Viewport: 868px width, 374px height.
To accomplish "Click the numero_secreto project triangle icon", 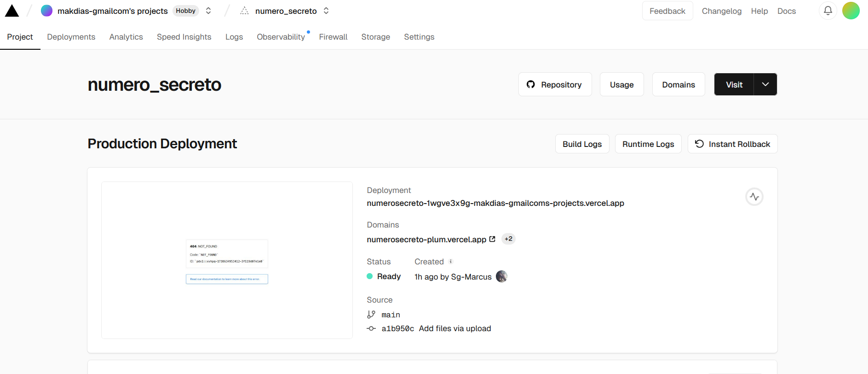I will pyautogui.click(x=245, y=11).
